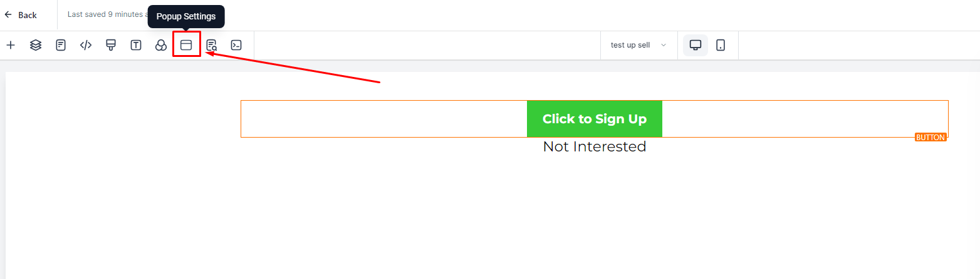Image resolution: width=980 pixels, height=279 pixels.
Task: Click the plus icon to add an element
Action: tap(11, 45)
